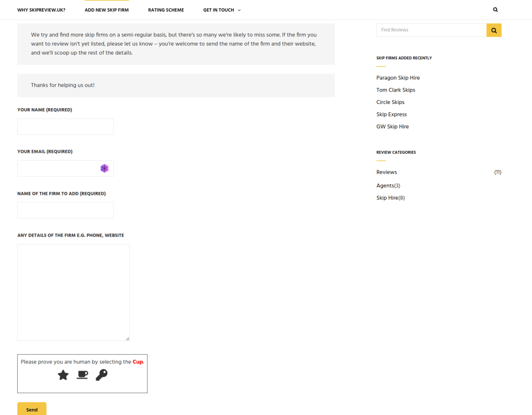Screen dimensions: 532x415
Task: Select the cup icon in captcha
Action: (82, 375)
